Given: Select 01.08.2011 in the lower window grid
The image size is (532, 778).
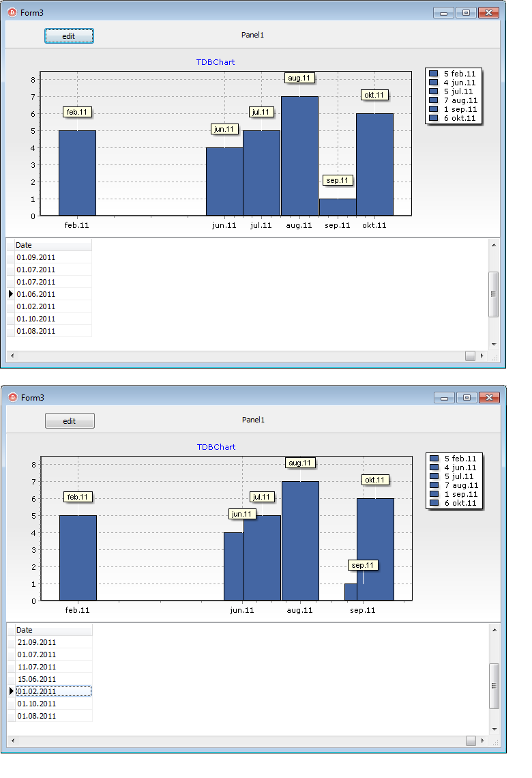Looking at the screenshot, I should [x=54, y=716].
